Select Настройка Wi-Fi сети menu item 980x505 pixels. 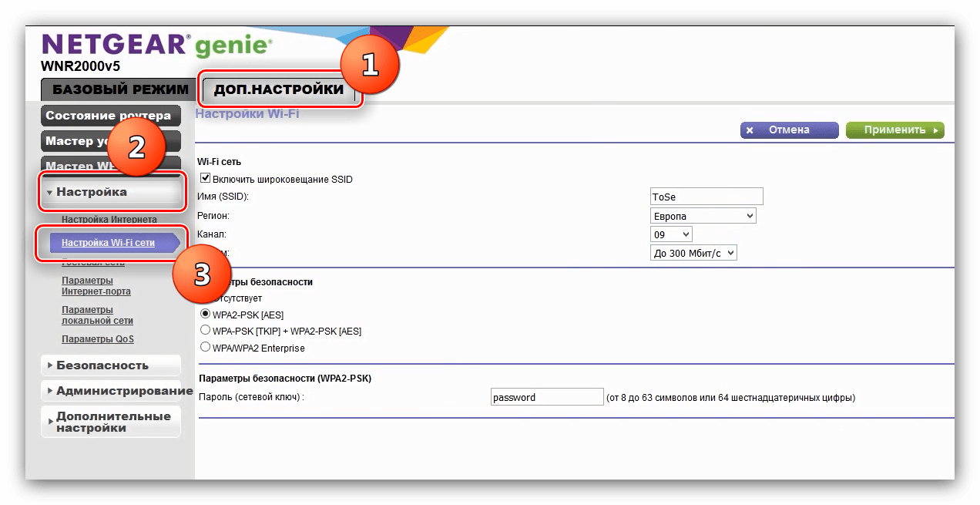coord(108,243)
